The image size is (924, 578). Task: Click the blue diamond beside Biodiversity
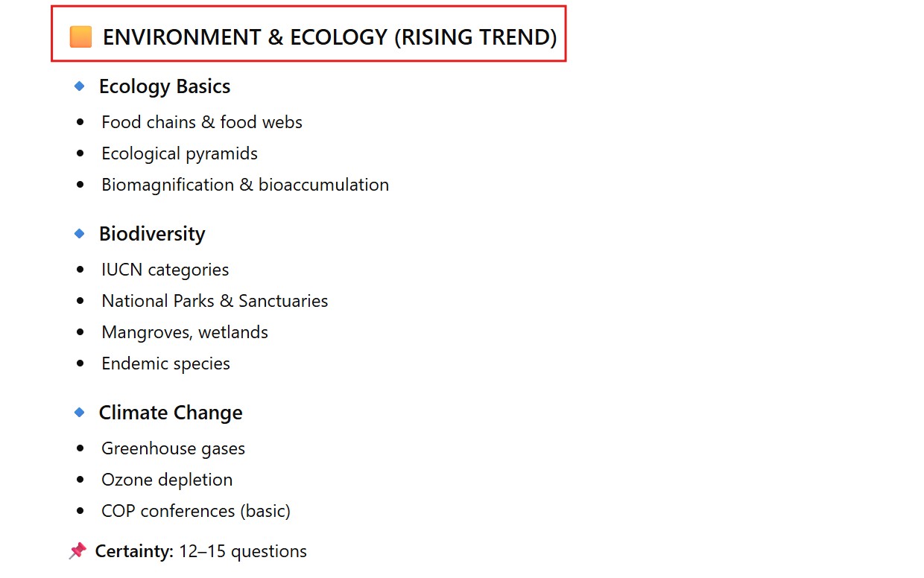[x=80, y=234]
